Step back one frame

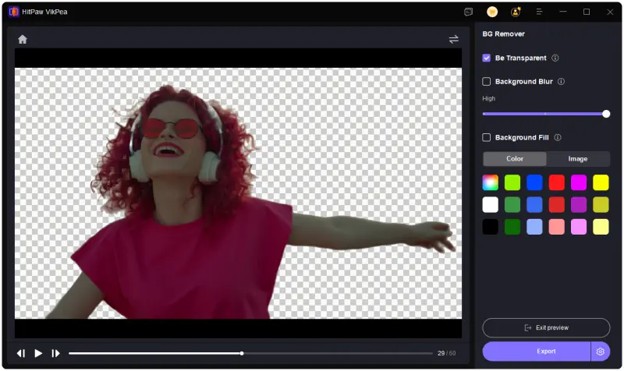click(x=21, y=353)
